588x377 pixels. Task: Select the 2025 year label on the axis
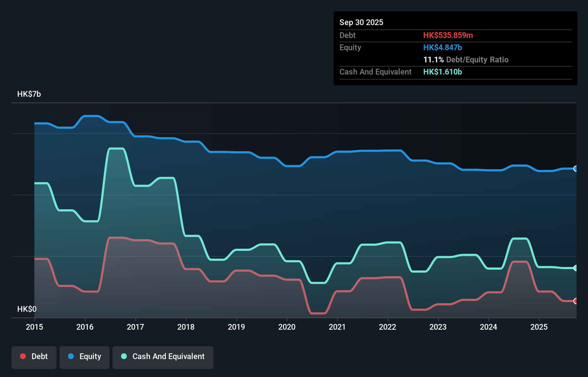tap(539, 327)
